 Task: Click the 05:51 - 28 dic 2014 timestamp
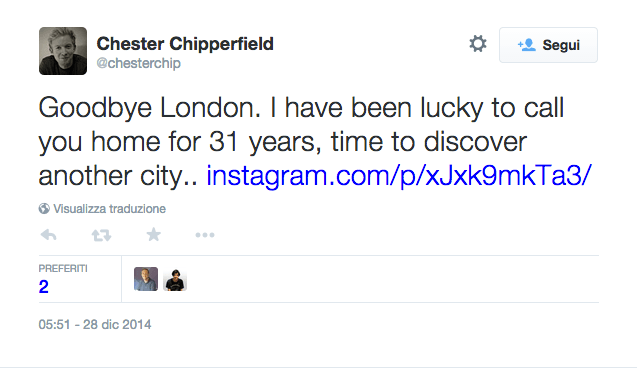point(95,325)
